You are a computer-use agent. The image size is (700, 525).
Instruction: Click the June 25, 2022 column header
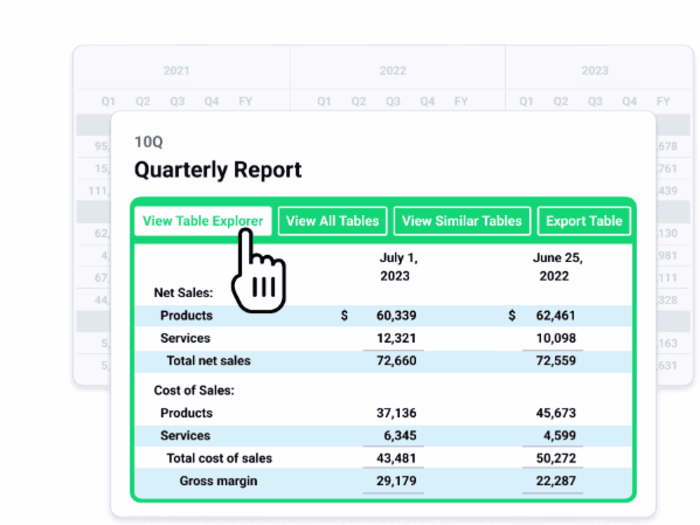(557, 266)
